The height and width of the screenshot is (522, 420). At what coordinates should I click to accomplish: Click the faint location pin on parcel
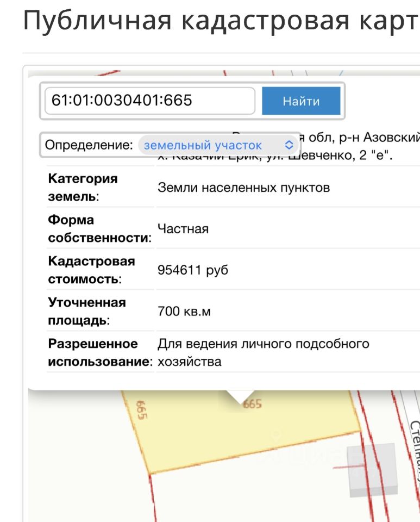(x=275, y=436)
